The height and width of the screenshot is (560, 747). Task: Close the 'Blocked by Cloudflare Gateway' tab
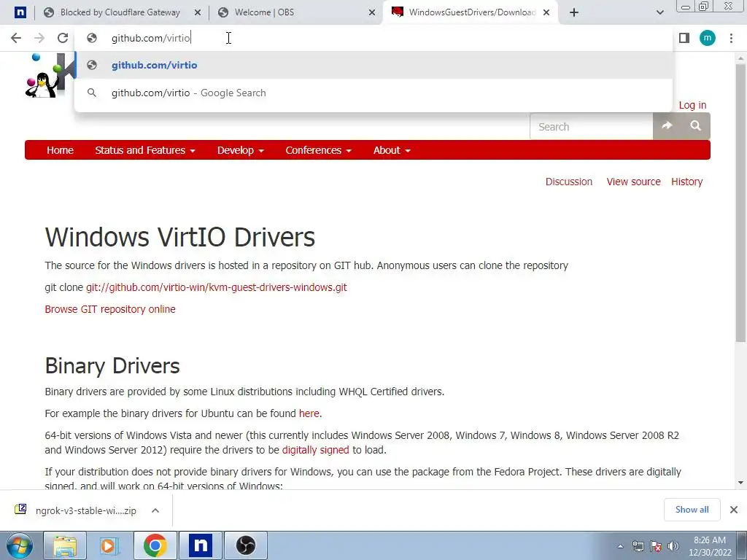pos(198,13)
